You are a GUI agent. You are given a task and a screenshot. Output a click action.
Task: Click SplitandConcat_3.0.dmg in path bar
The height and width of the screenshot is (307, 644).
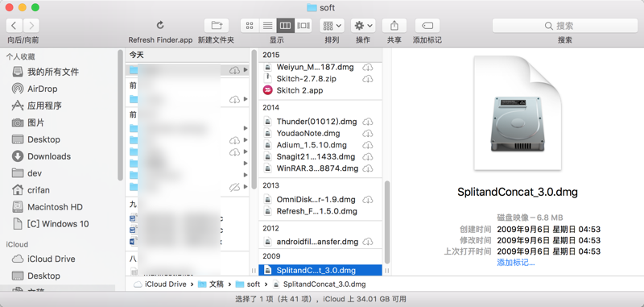point(319,284)
